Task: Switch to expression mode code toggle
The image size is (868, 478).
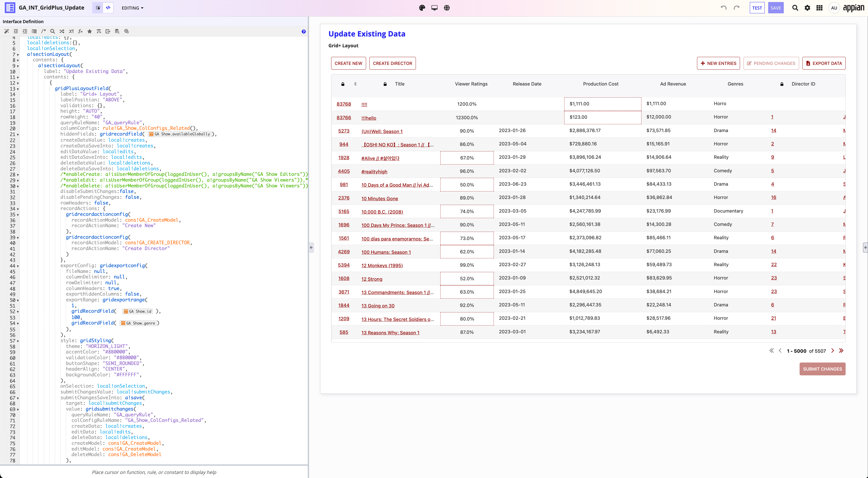Action: 108,8
